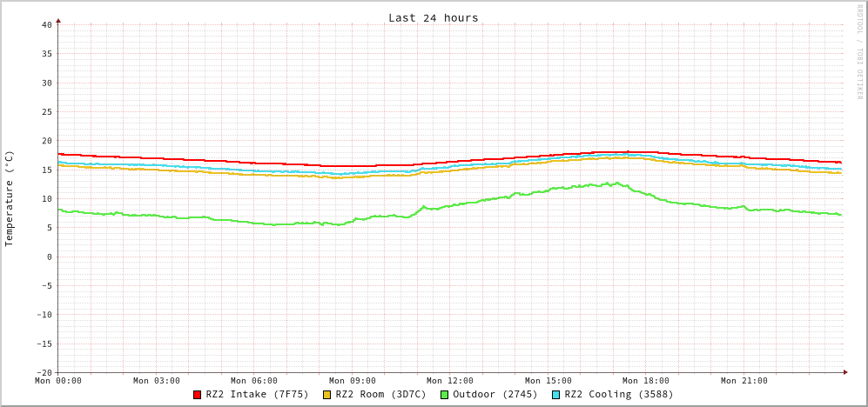Click the red RZ2 Intake legend swatch
The image size is (868, 407).
click(198, 395)
